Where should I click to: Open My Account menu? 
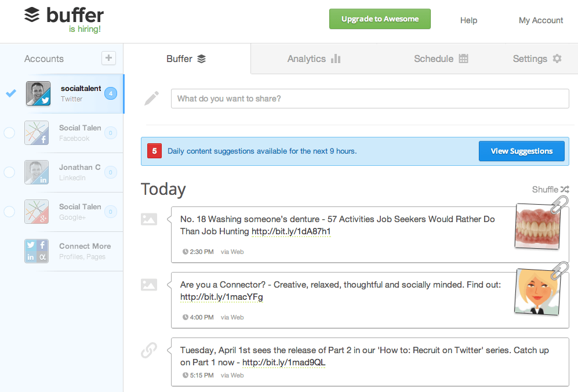point(541,20)
